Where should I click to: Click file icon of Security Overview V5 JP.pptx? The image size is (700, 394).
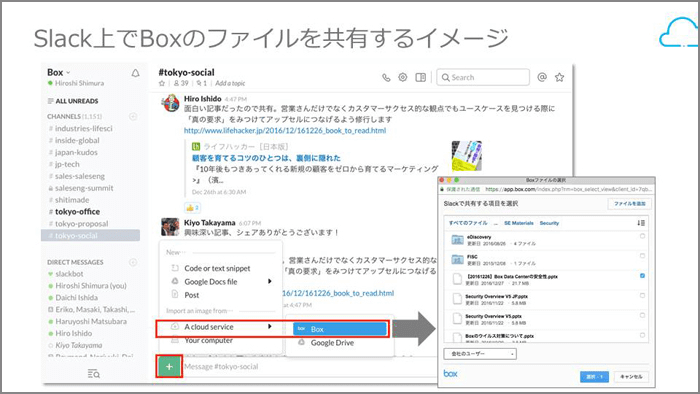tap(457, 299)
